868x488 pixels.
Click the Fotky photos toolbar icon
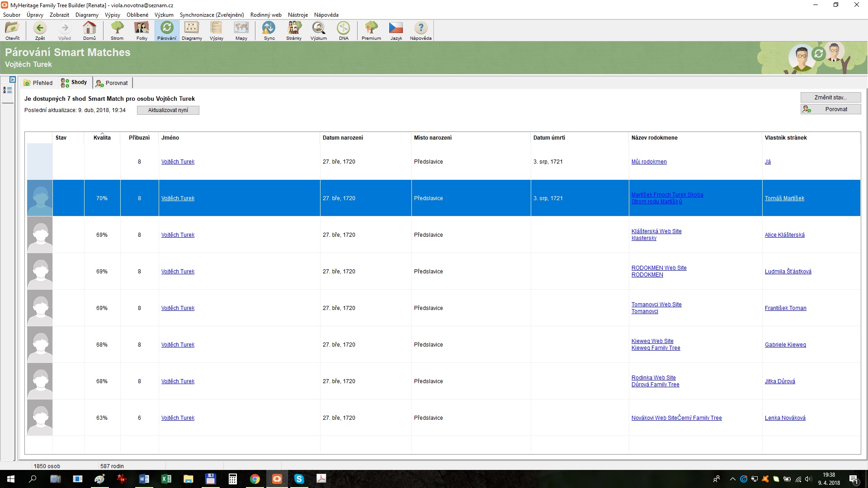pyautogui.click(x=142, y=31)
